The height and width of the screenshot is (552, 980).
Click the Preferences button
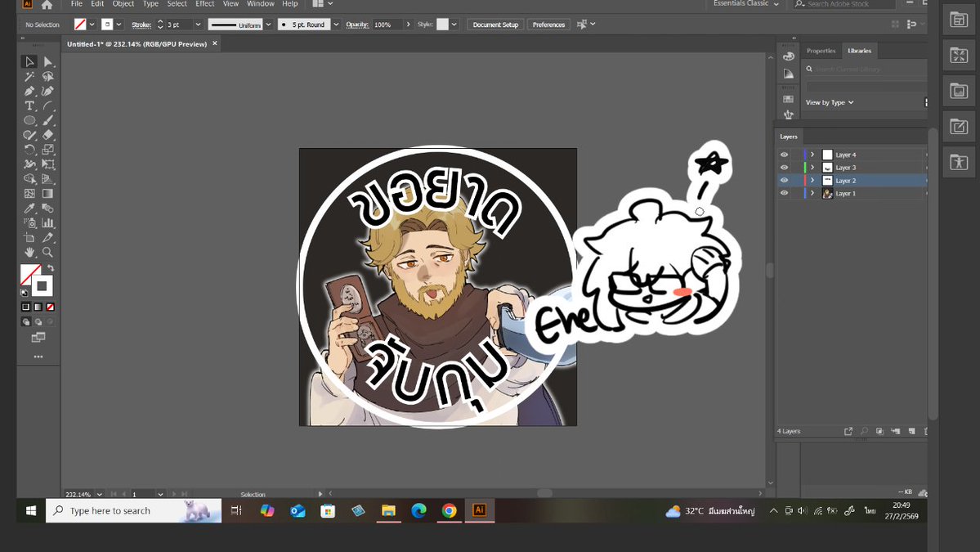point(548,25)
